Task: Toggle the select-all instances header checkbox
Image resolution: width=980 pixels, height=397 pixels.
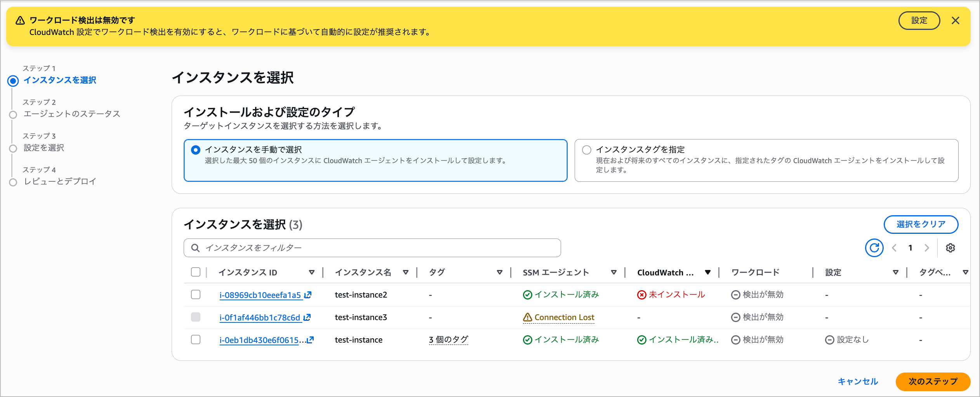Action: click(196, 272)
